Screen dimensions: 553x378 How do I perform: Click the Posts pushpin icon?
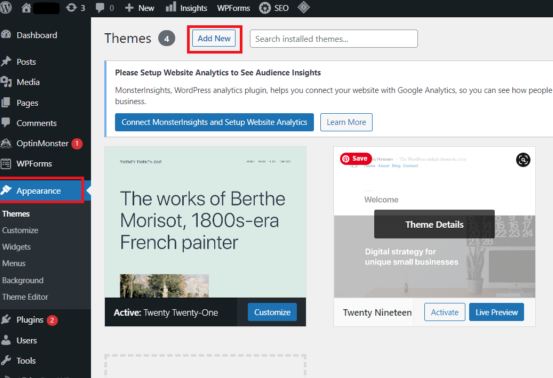click(6, 61)
